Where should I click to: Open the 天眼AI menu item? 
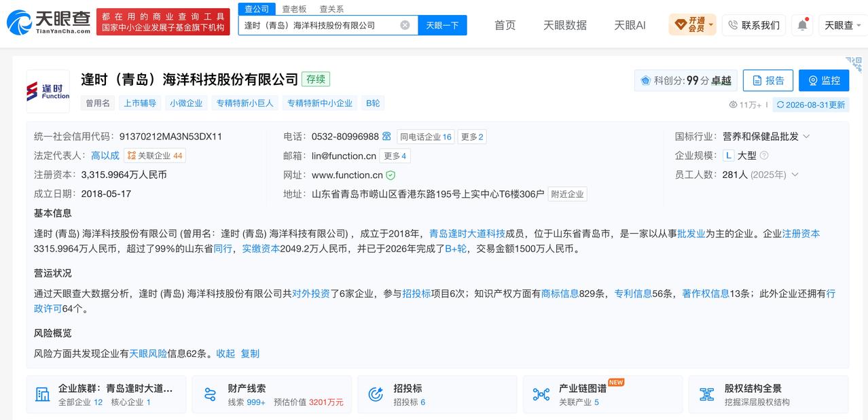click(x=630, y=25)
